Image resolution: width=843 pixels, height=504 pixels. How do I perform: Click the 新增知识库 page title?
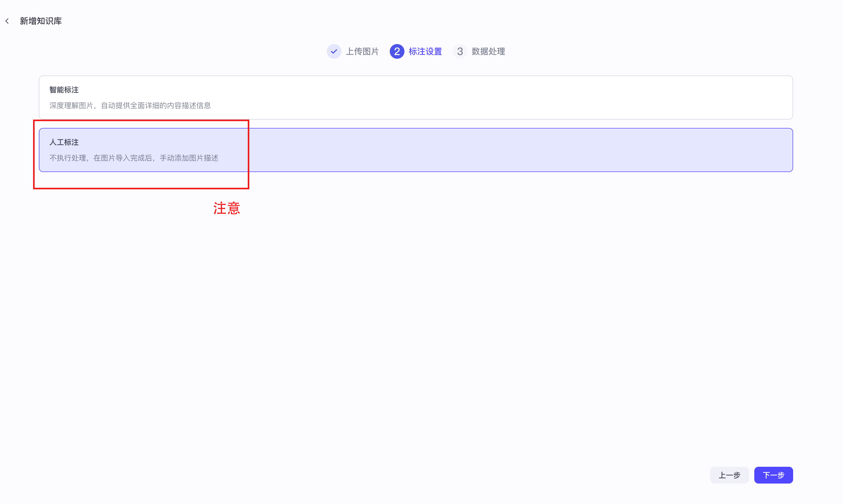(41, 21)
